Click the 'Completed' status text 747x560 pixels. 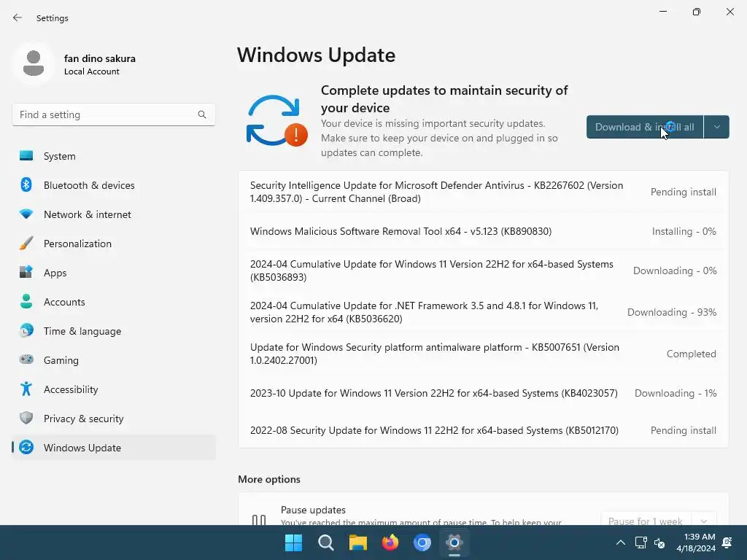pos(692,354)
